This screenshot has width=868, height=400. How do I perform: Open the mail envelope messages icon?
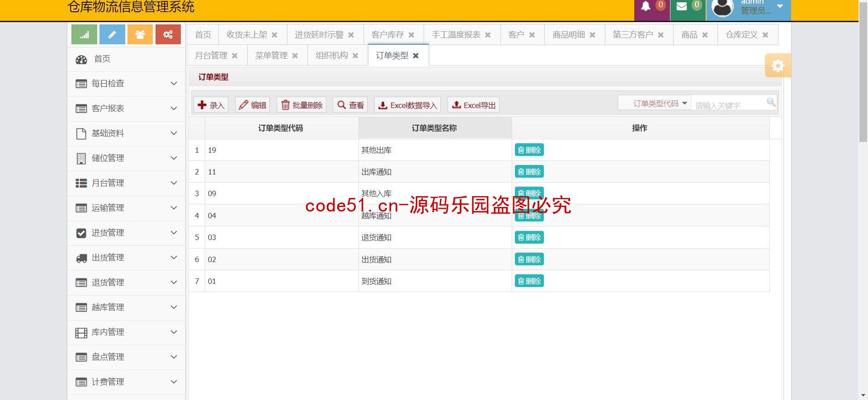682,6
